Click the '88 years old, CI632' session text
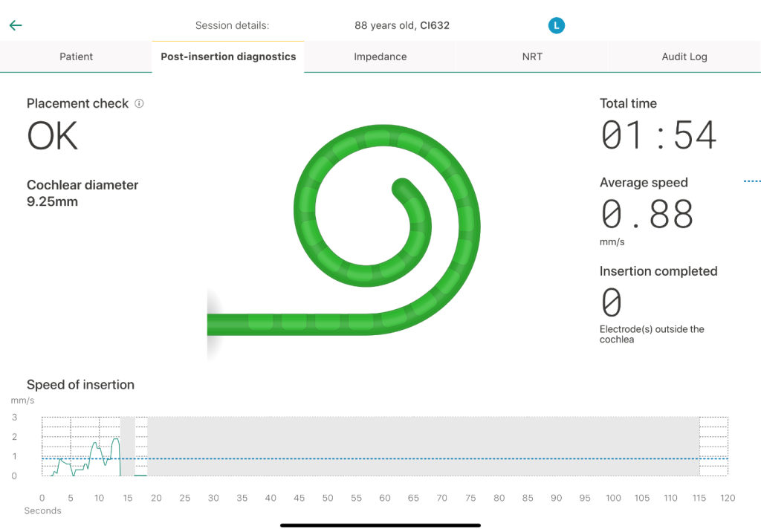This screenshot has height=532, width=761. (x=401, y=25)
